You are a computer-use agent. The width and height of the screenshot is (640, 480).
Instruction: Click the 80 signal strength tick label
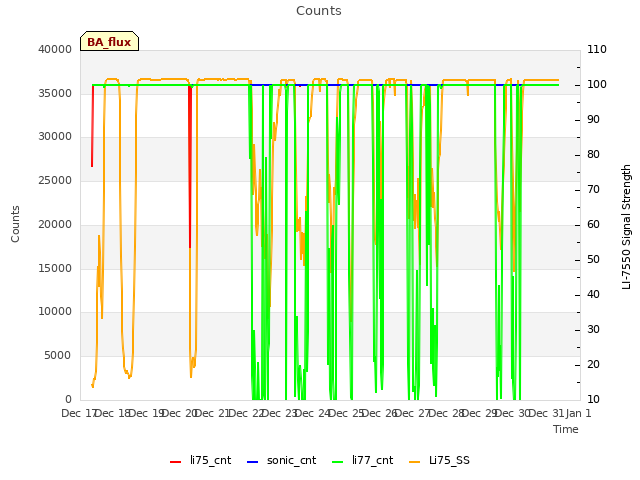coord(593,154)
